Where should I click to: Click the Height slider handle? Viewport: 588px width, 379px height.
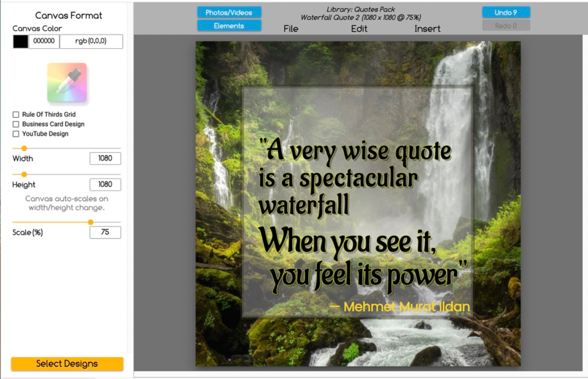click(24, 174)
